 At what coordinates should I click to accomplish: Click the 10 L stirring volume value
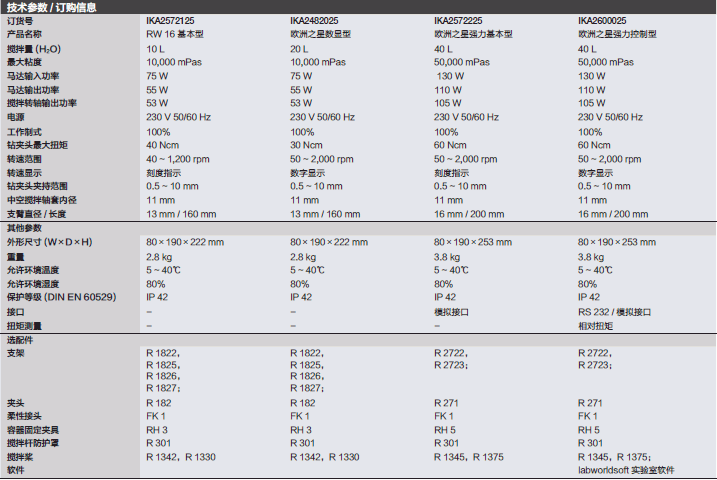(x=155, y=49)
